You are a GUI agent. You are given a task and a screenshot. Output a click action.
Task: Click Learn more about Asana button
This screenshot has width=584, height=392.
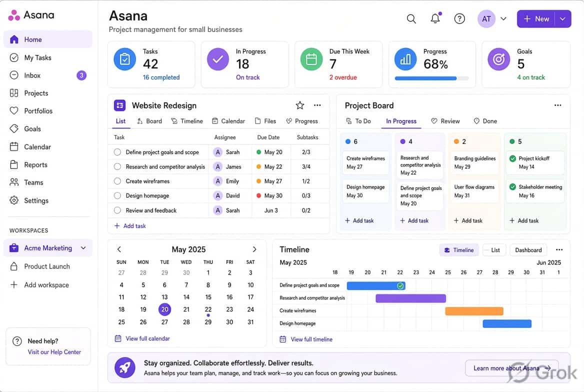[511, 368]
